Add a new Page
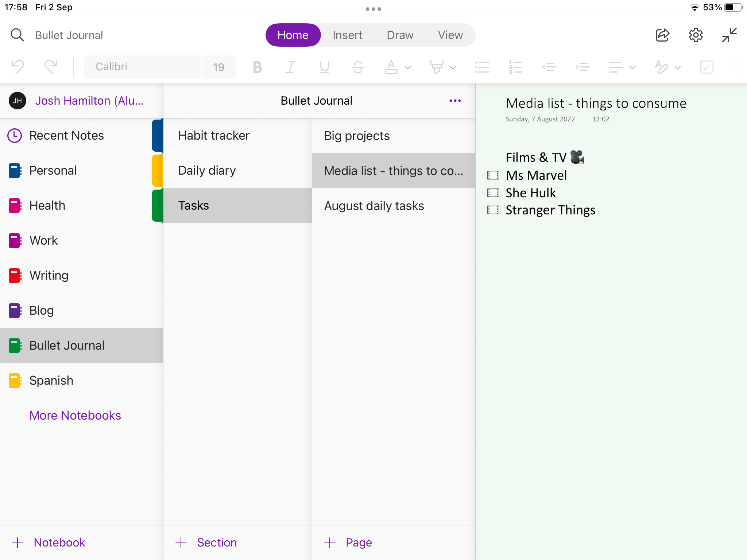This screenshot has height=560, width=747. tap(348, 542)
